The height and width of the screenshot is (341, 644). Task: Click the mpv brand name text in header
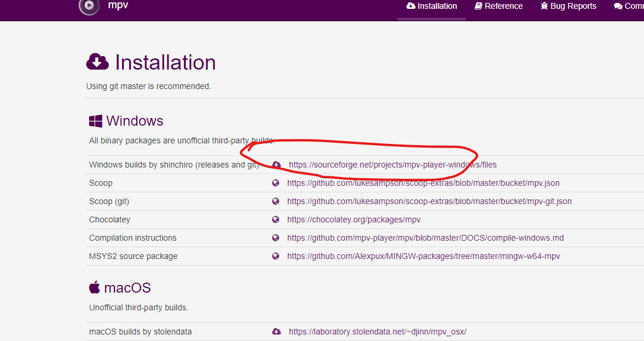click(118, 6)
